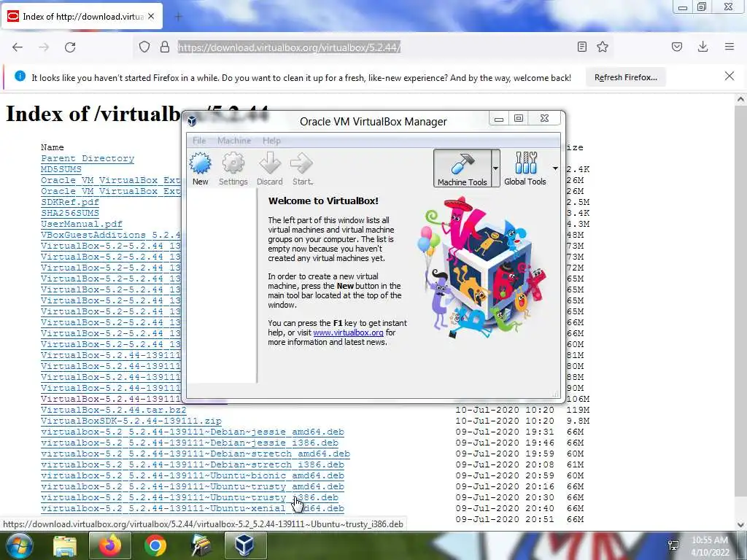Follow the www.virtualbox.org link
Screen dimensions: 747x560
[348, 332]
